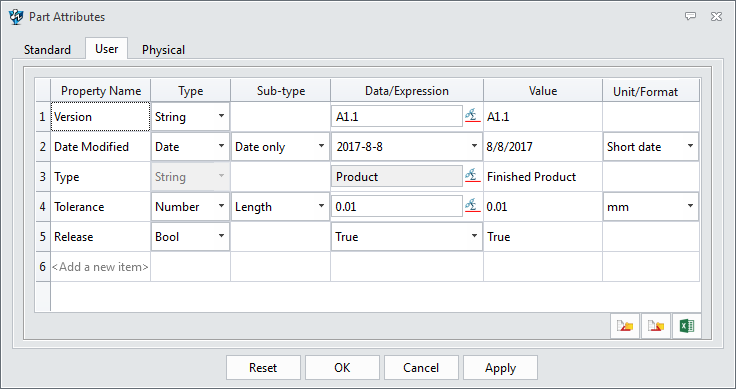Switch to the User tab
The width and height of the screenshot is (736, 389).
(x=107, y=49)
